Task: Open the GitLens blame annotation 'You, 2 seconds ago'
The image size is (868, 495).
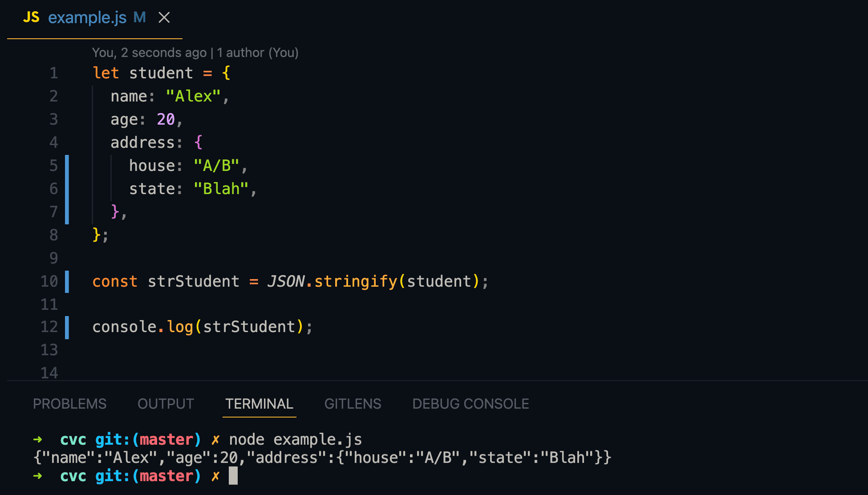Action: (x=196, y=52)
